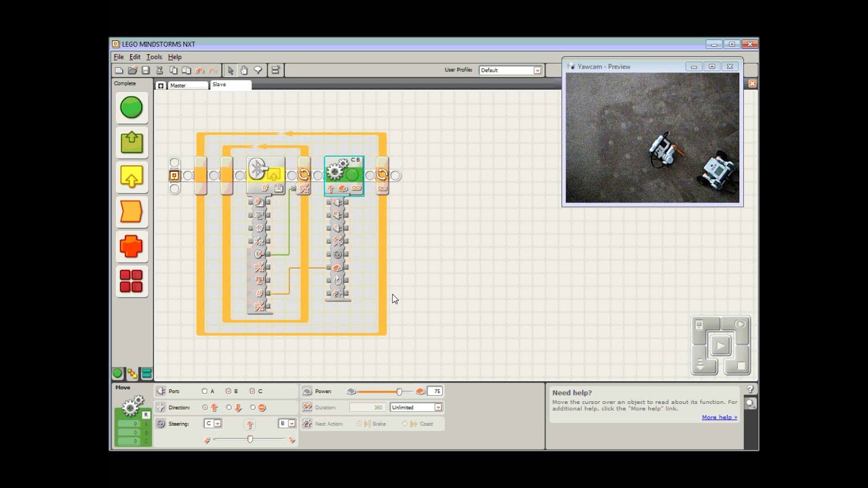Open the Sensor palette (yellow block icon)

[x=132, y=177]
